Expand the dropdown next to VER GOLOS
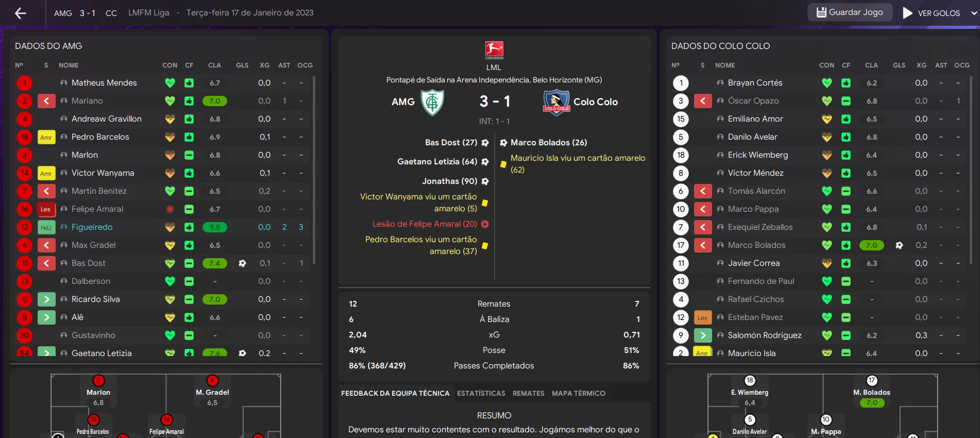 click(973, 13)
